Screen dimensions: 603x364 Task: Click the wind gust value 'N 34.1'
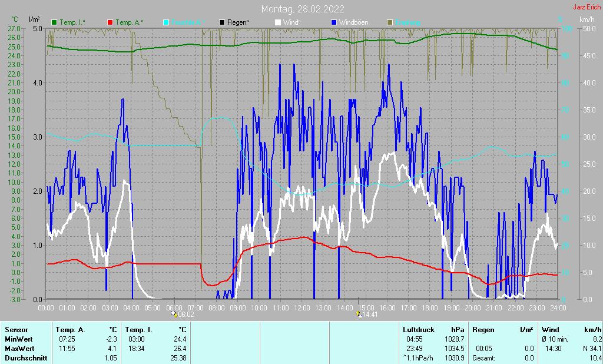click(x=592, y=349)
